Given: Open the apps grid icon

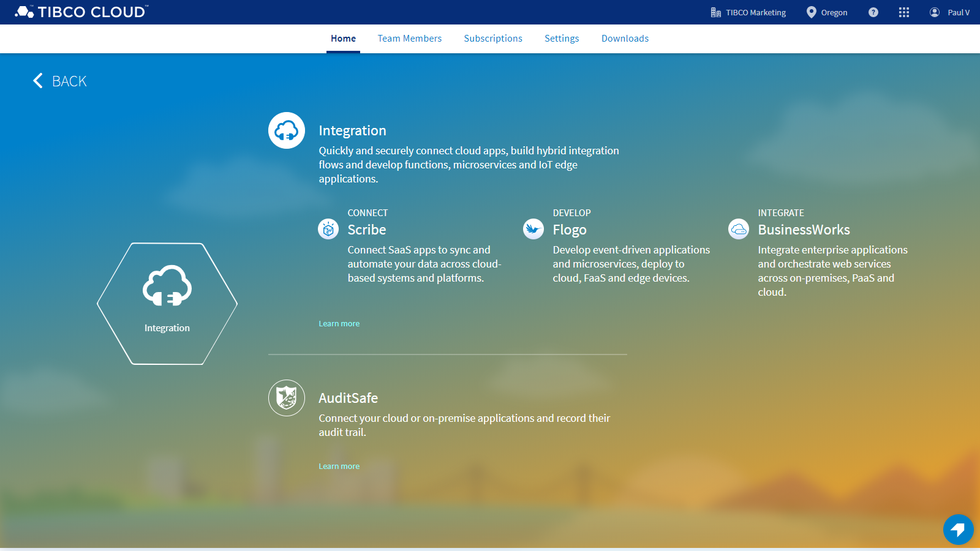Looking at the screenshot, I should 903,12.
